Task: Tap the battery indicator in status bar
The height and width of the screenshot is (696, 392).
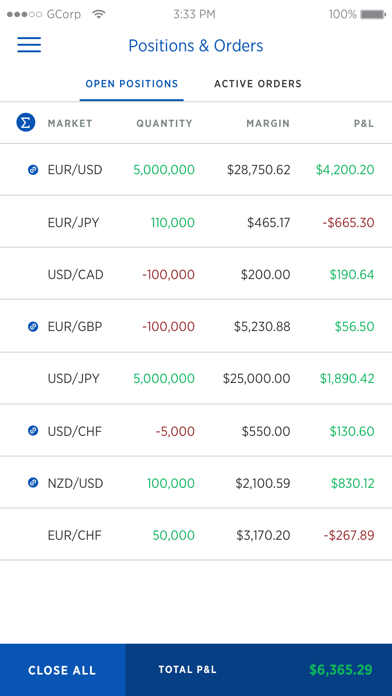Action: coord(373,15)
